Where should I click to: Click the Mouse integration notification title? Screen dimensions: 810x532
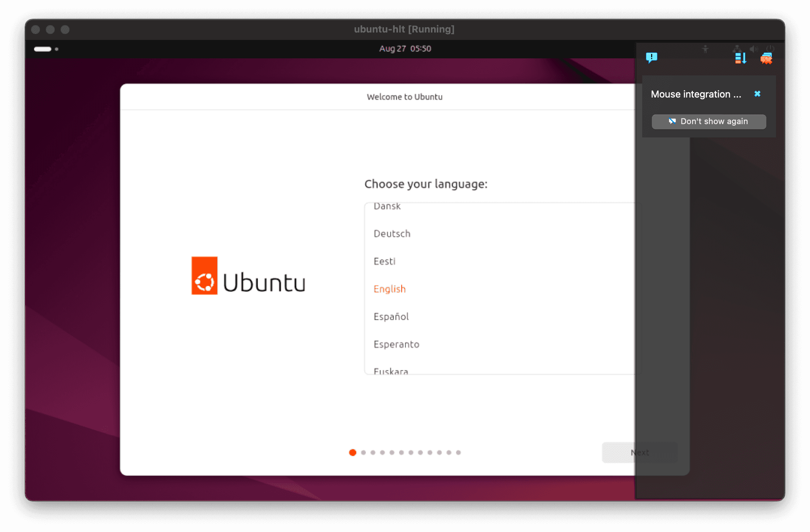pyautogui.click(x=696, y=94)
